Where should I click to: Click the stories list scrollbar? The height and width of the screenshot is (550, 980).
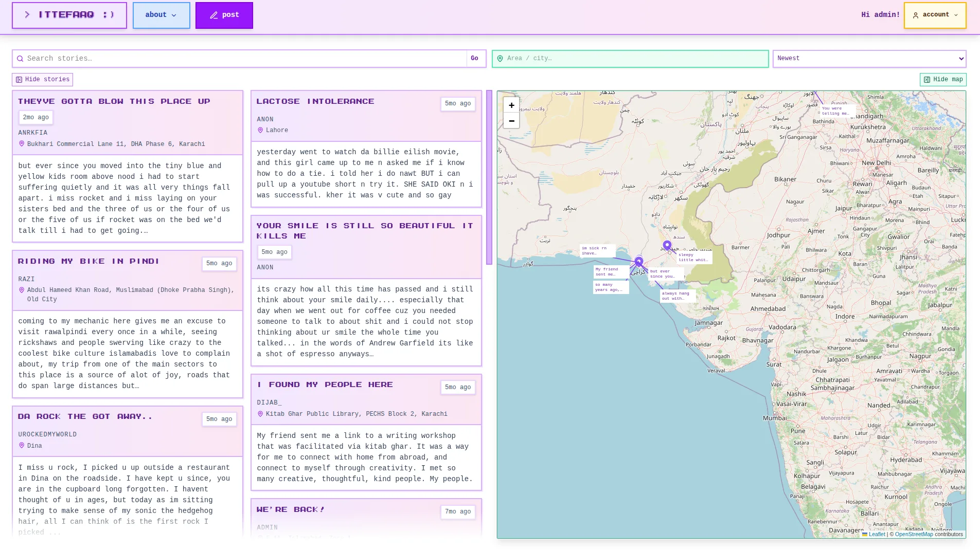coord(489,177)
